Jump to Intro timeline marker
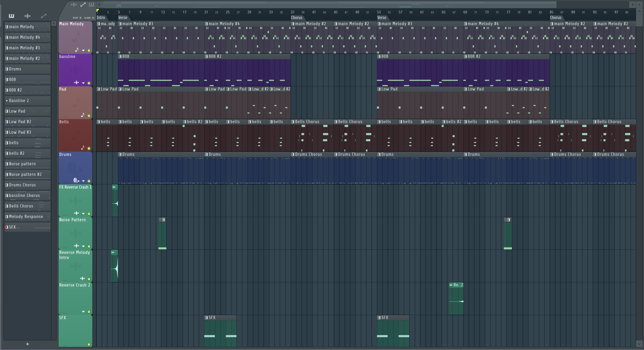 (x=101, y=18)
